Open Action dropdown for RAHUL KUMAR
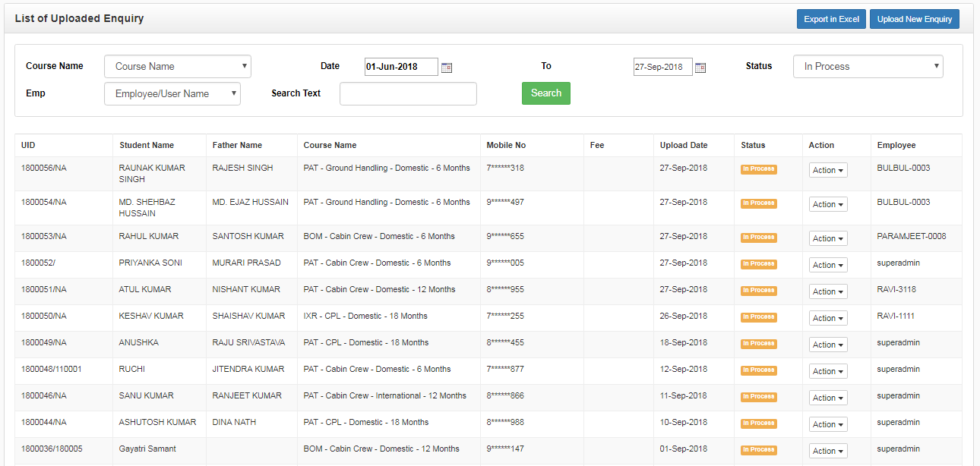 pyautogui.click(x=828, y=238)
